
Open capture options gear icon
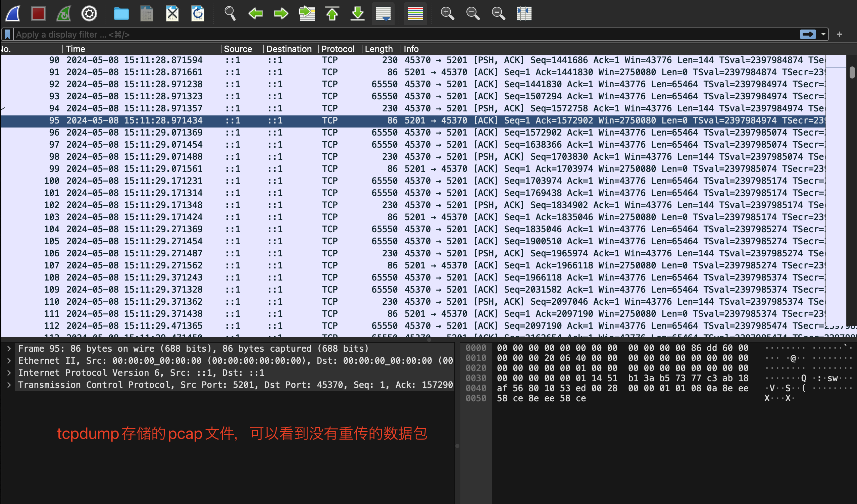[x=89, y=14]
